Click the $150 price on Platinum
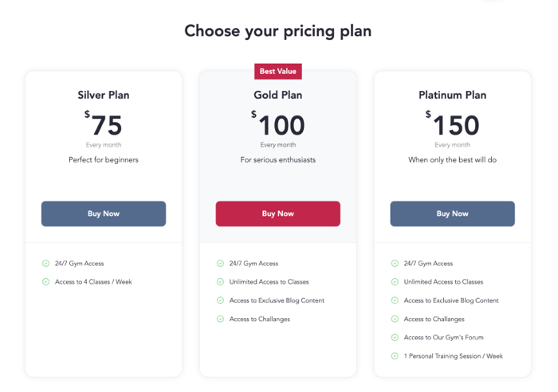The image size is (558, 392). (x=452, y=125)
